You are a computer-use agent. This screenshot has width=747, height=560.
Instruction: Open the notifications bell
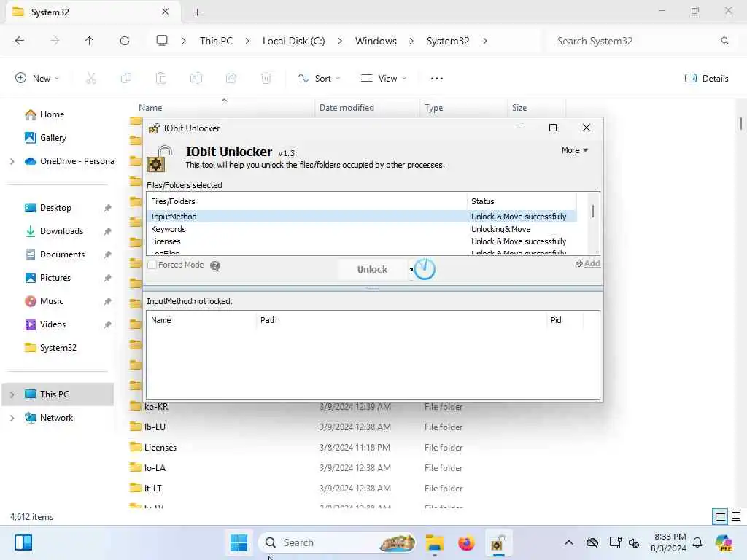pyautogui.click(x=697, y=542)
